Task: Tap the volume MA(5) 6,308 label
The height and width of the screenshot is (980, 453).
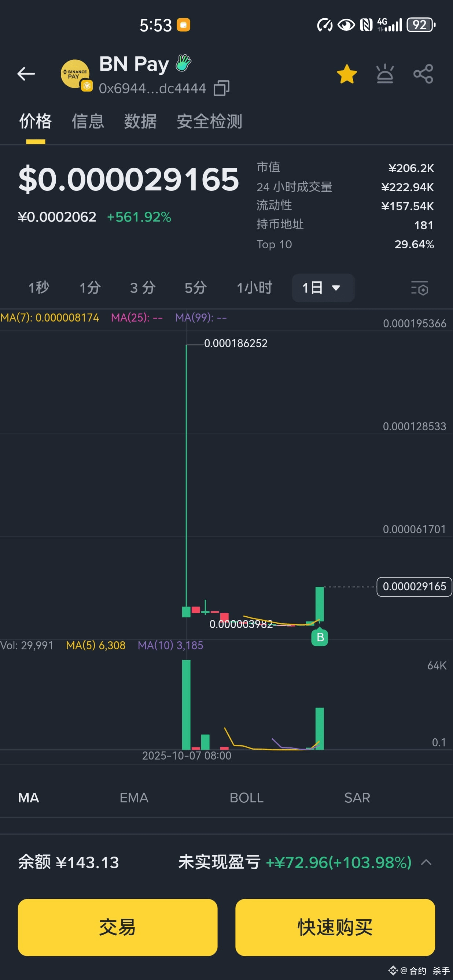Action: point(96,646)
